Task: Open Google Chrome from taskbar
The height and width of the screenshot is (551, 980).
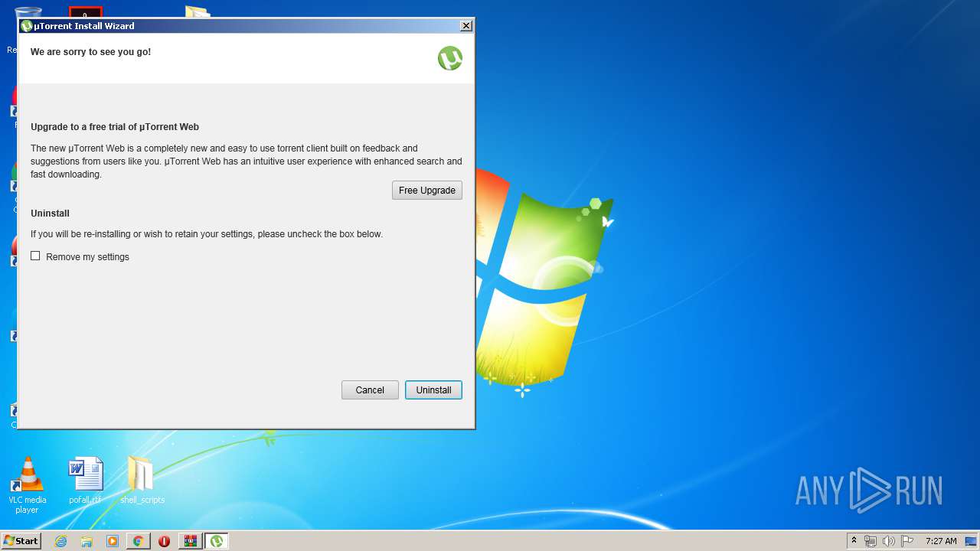Action: click(x=138, y=541)
